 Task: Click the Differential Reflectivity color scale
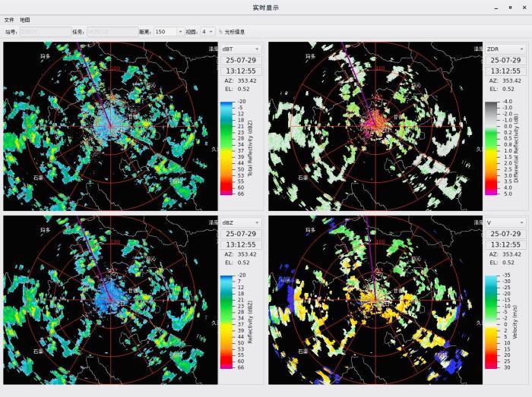490,148
